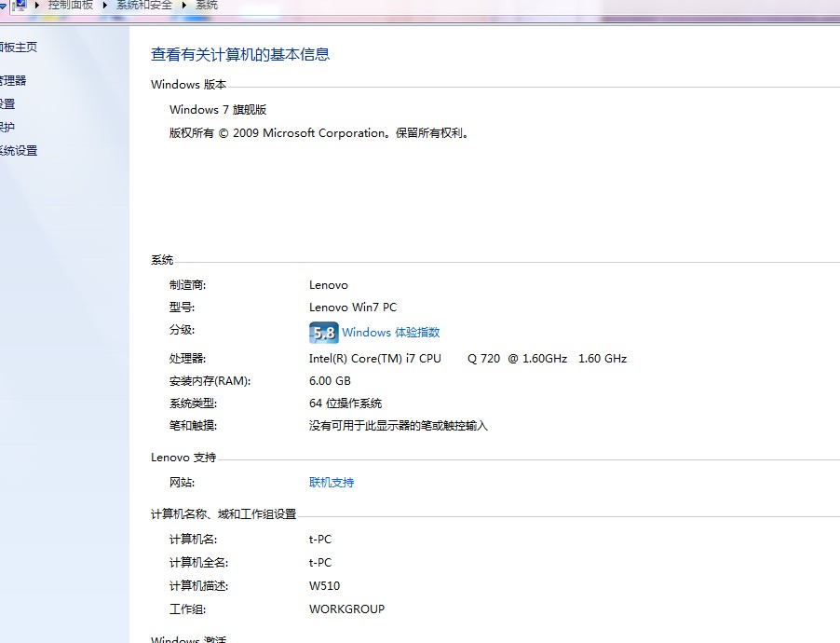The image size is (840, 643).
Task: Click the computer icon in the address bar
Action: [x=20, y=6]
